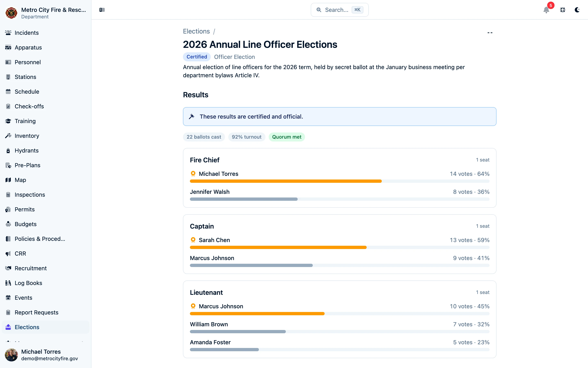The height and width of the screenshot is (368, 588).
Task: Click William Brown candidate name
Action: coord(209,324)
